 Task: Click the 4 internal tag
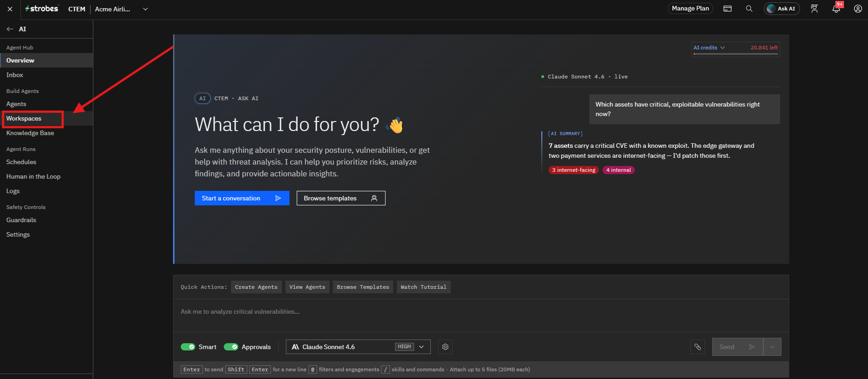[x=618, y=170]
